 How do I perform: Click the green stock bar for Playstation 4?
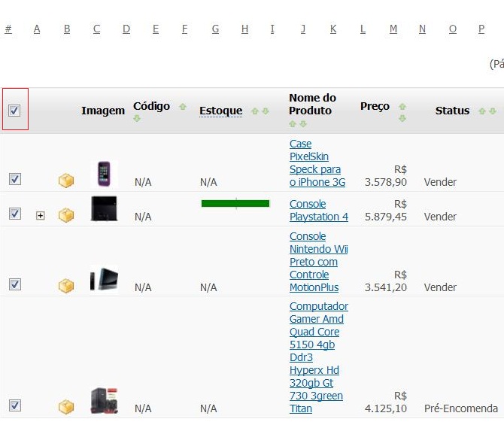pos(235,204)
